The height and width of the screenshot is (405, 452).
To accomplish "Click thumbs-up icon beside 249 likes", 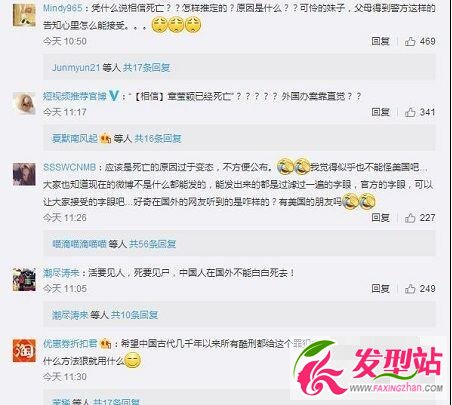I will pos(410,289).
